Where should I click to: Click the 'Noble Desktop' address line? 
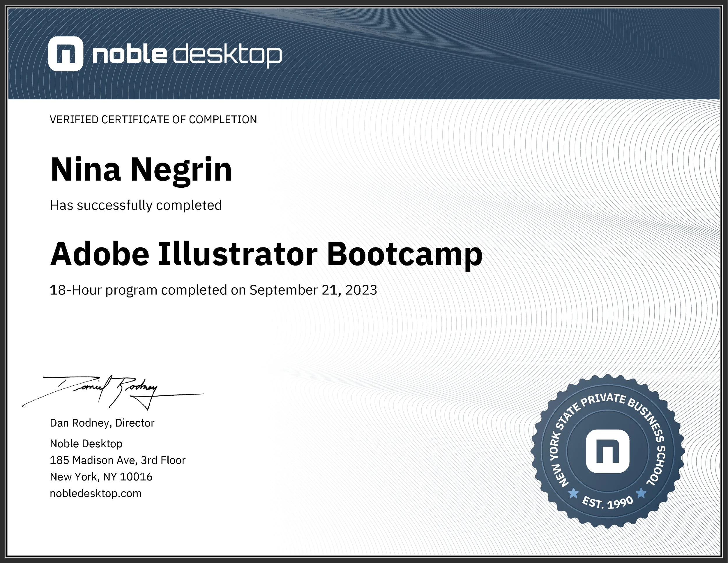[x=86, y=444]
